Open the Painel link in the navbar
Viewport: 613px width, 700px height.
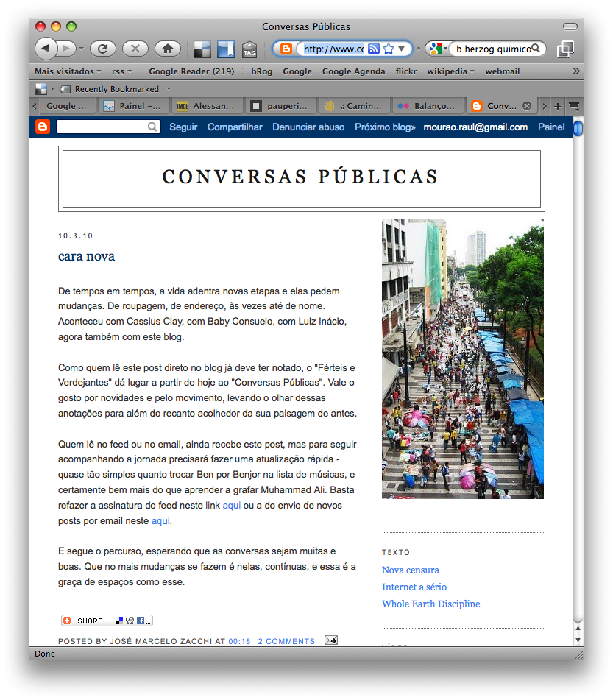(551, 127)
